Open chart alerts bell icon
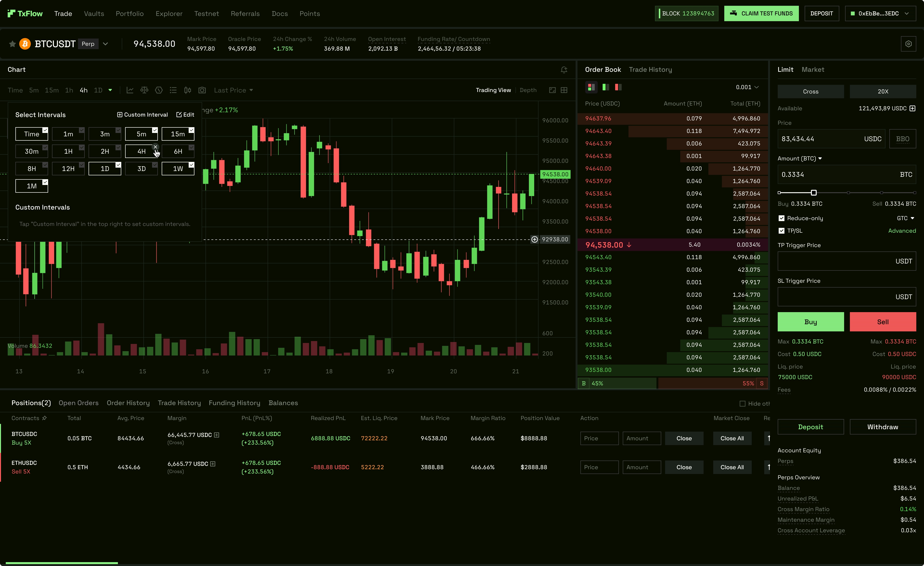 coord(564,70)
